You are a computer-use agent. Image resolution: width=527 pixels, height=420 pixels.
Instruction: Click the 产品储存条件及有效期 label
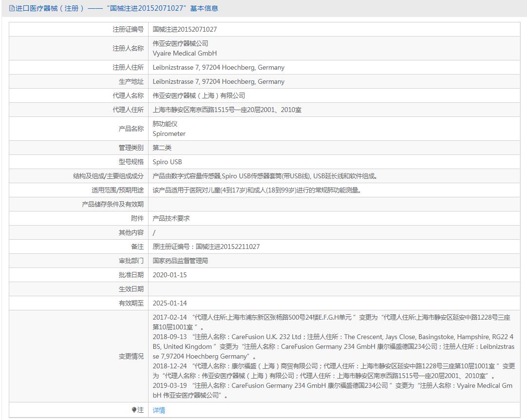pos(113,204)
